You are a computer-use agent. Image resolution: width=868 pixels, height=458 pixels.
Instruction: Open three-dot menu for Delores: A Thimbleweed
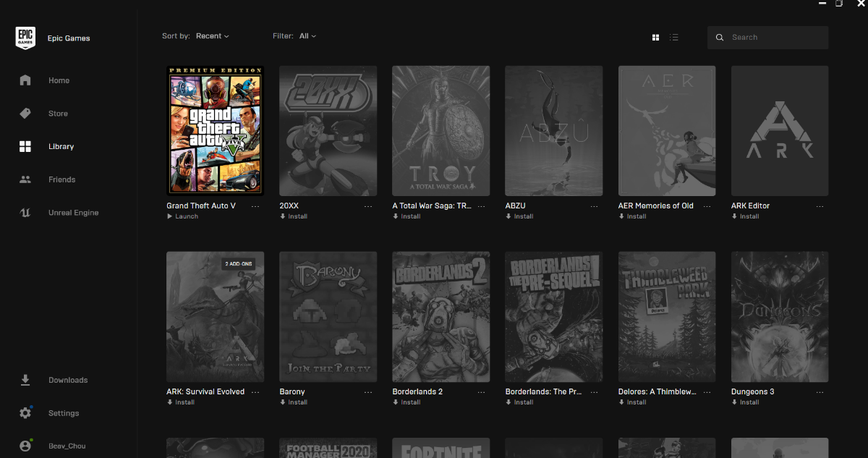click(x=707, y=392)
